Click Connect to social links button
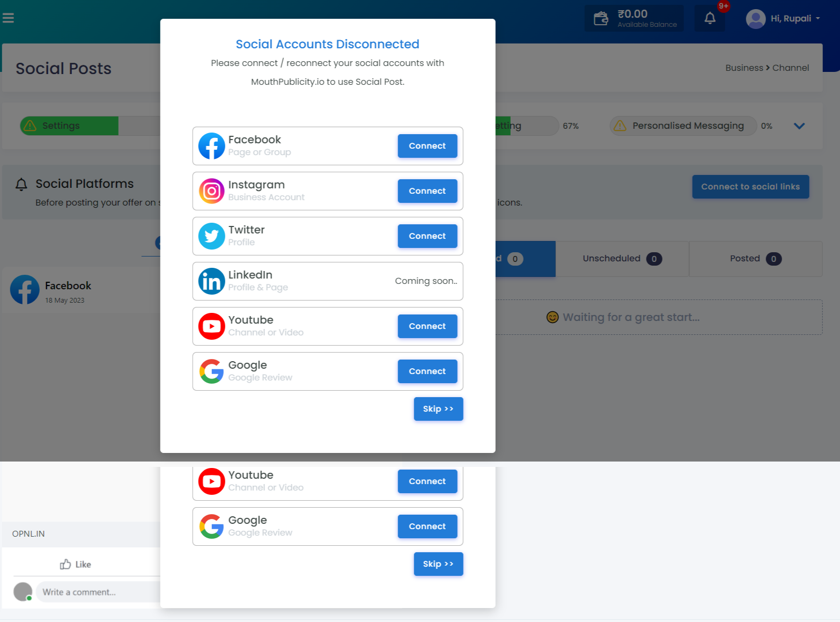The image size is (840, 622). click(750, 187)
